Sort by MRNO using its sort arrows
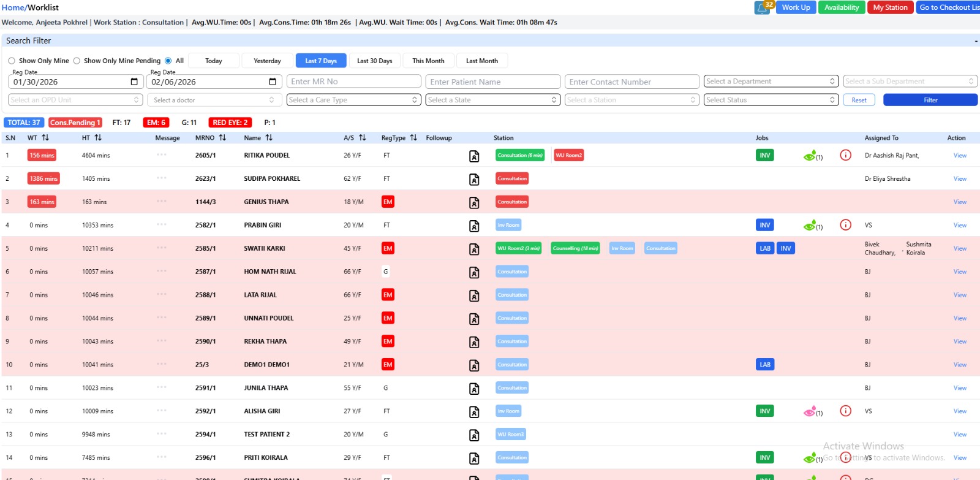This screenshot has height=480, width=980. point(222,138)
